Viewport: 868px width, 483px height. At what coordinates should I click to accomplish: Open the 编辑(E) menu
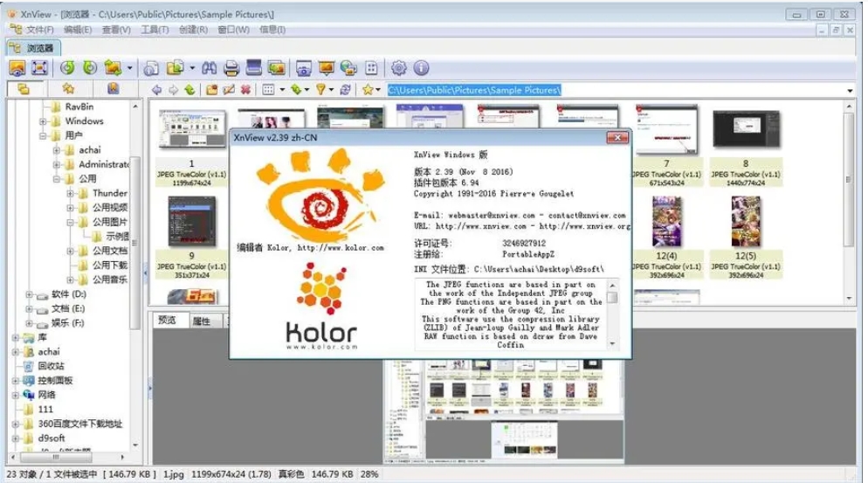point(78,30)
